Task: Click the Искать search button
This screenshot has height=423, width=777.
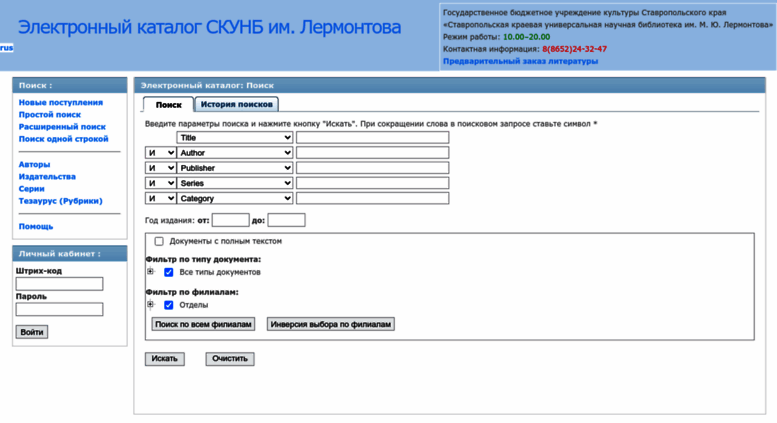Action: coord(165,359)
